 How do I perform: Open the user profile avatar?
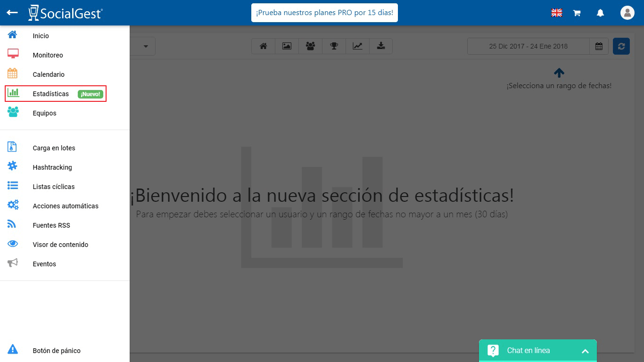pyautogui.click(x=627, y=13)
